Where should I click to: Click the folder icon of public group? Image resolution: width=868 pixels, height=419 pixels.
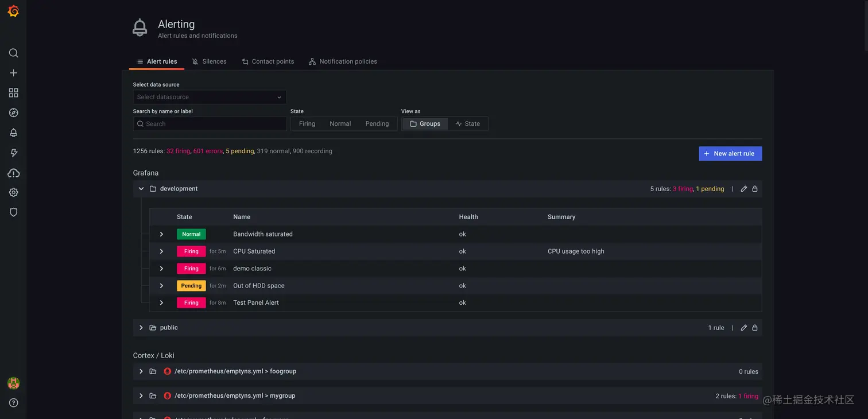pyautogui.click(x=153, y=328)
